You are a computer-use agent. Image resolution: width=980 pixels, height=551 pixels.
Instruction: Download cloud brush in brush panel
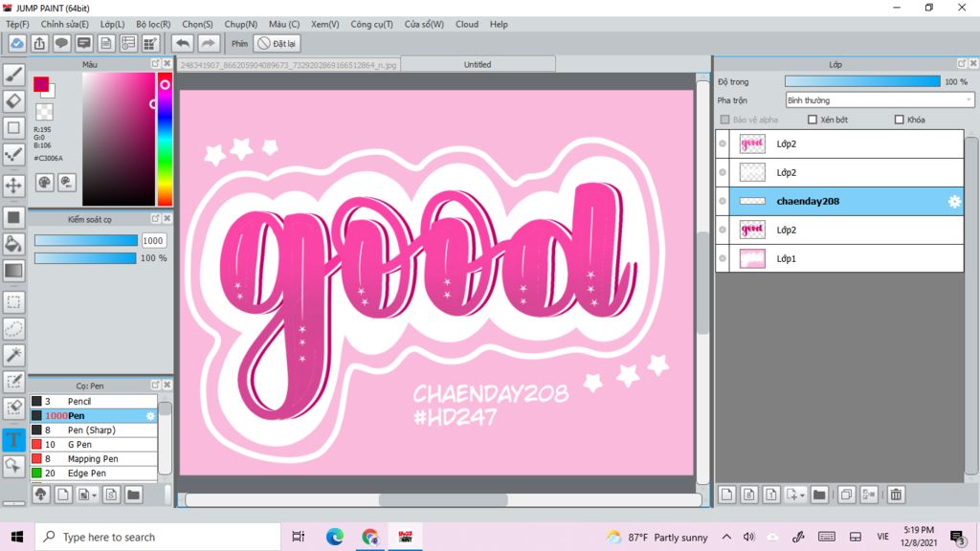click(40, 495)
